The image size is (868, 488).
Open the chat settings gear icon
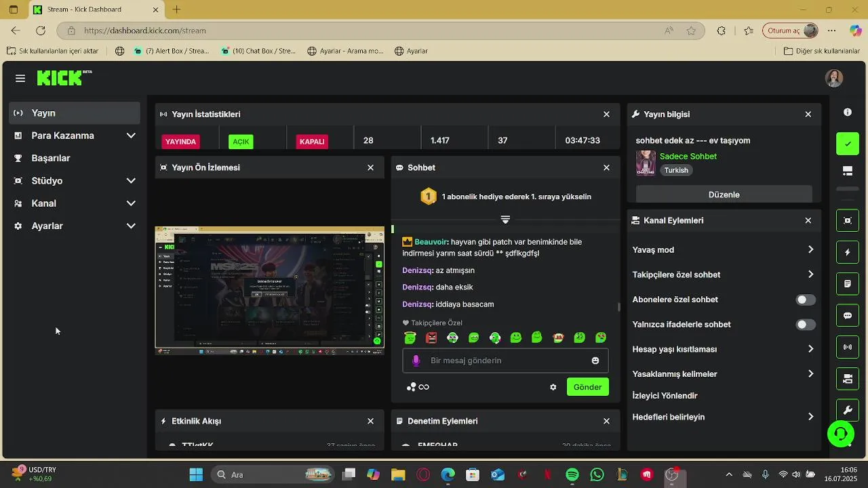(x=553, y=387)
